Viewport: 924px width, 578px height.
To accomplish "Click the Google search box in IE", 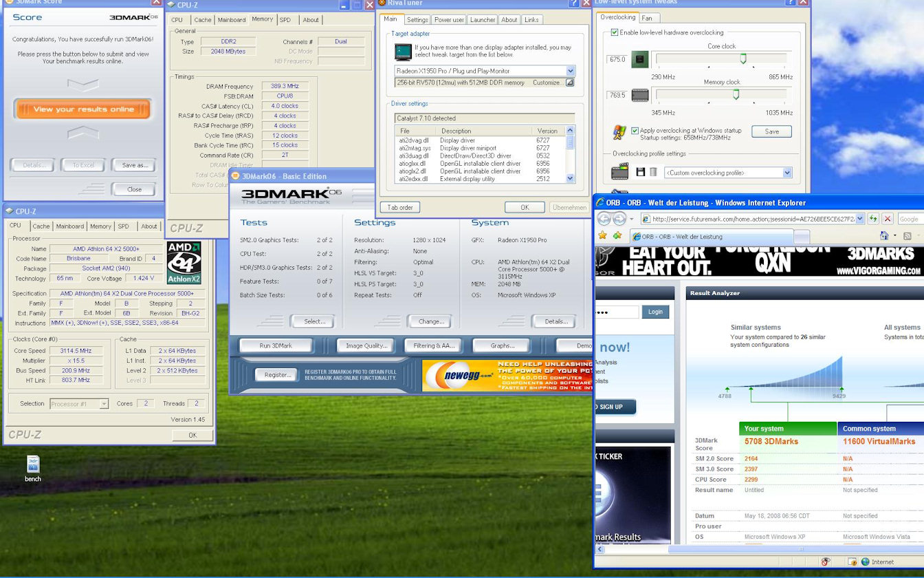I will [910, 219].
